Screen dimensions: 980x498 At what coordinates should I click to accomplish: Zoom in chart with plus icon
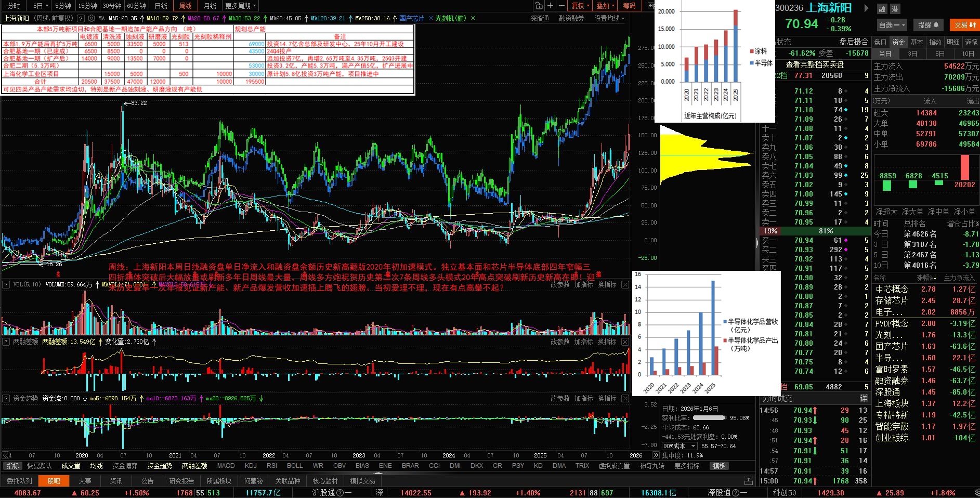pyautogui.click(x=550, y=6)
